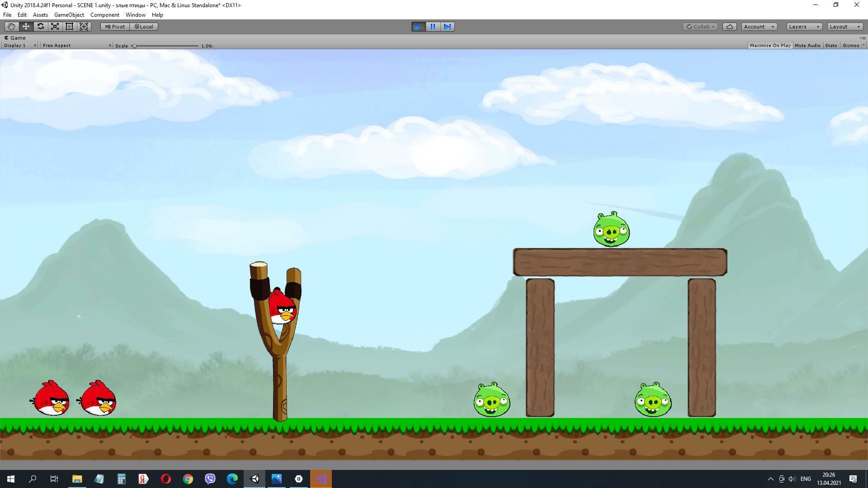This screenshot has width=868, height=488.
Task: Open the Layers dropdown
Action: click(804, 27)
